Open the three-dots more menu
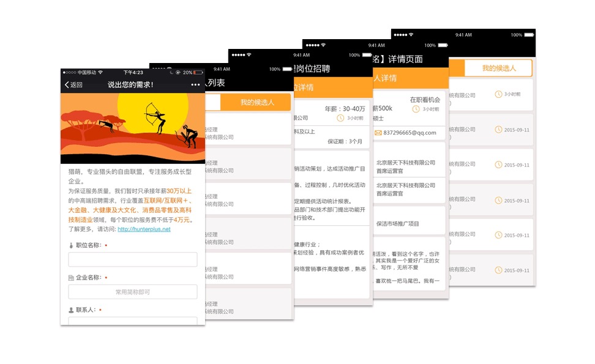The height and width of the screenshot is (364, 595). [195, 85]
